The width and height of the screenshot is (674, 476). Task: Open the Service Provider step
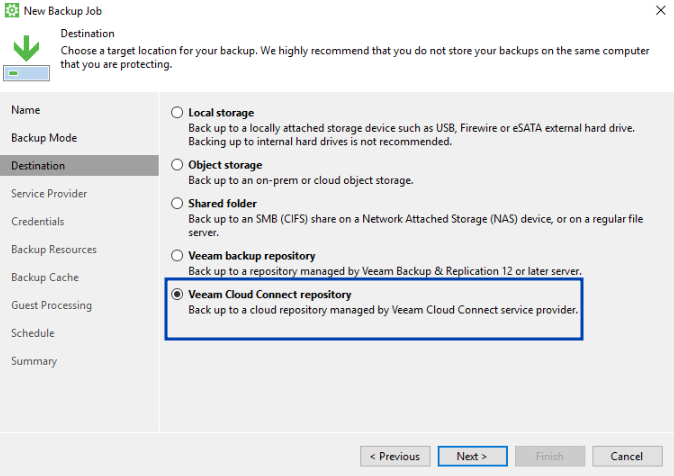[x=49, y=193]
